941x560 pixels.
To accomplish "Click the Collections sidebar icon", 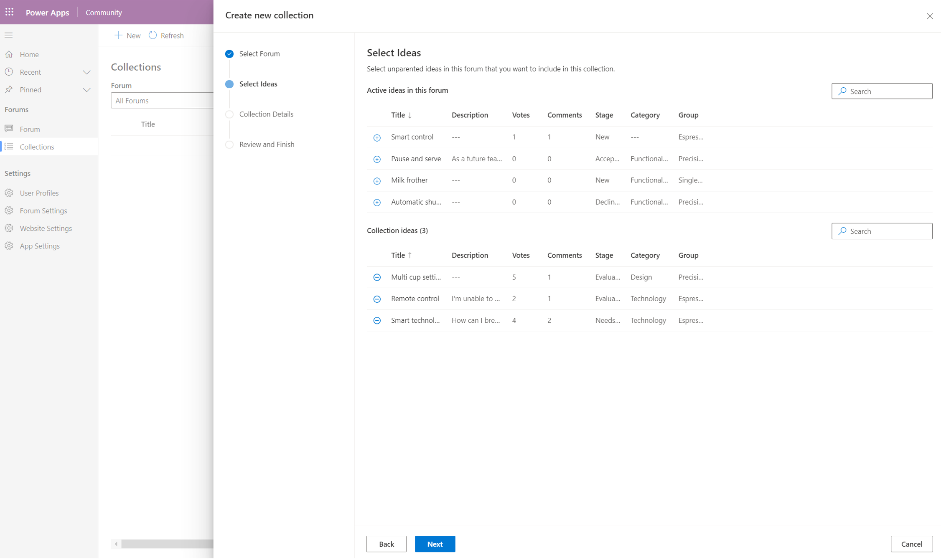I will pyautogui.click(x=9, y=146).
